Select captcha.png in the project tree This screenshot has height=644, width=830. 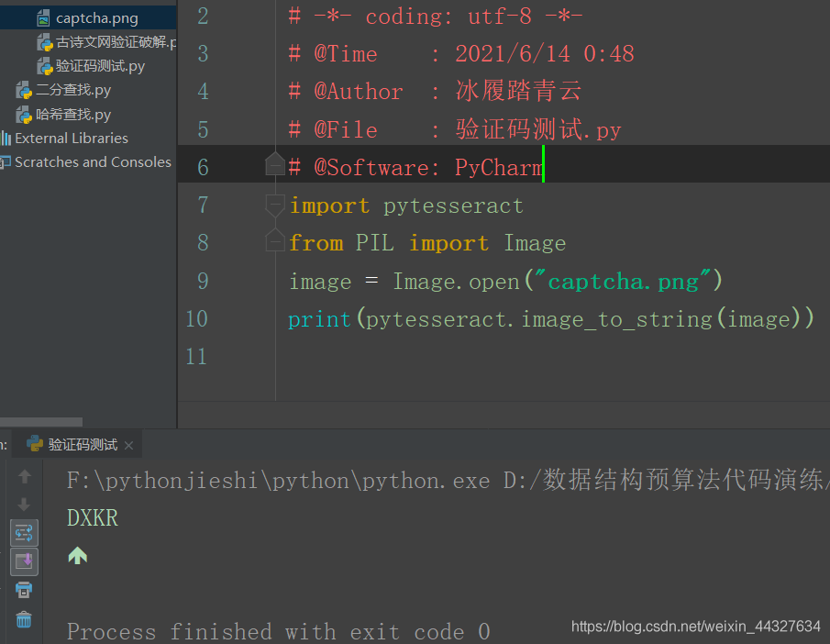(x=96, y=18)
